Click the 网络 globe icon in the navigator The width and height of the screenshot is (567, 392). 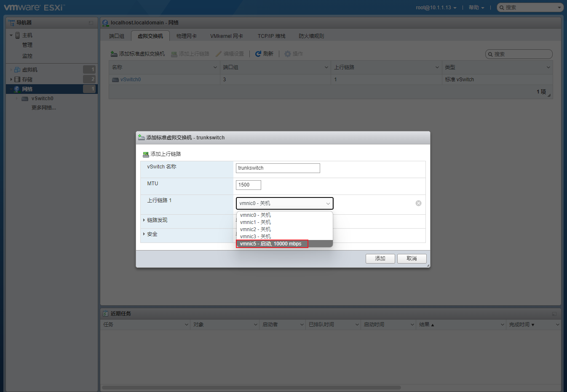pyautogui.click(x=17, y=89)
